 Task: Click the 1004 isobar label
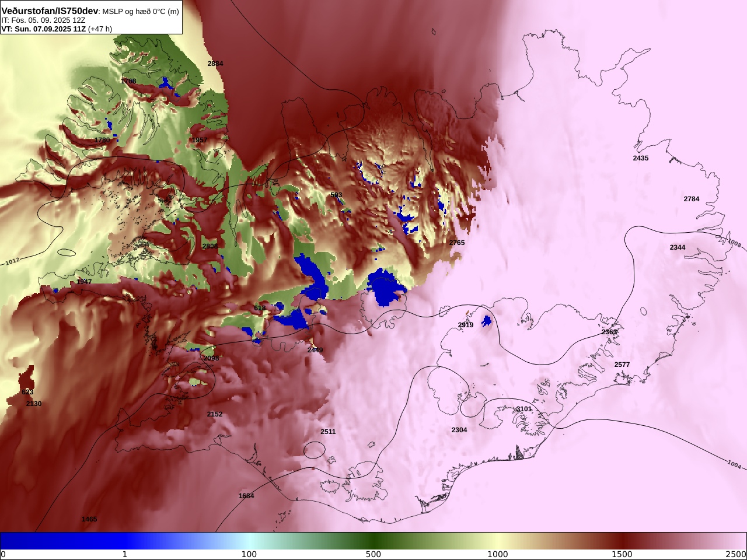pyautogui.click(x=734, y=464)
